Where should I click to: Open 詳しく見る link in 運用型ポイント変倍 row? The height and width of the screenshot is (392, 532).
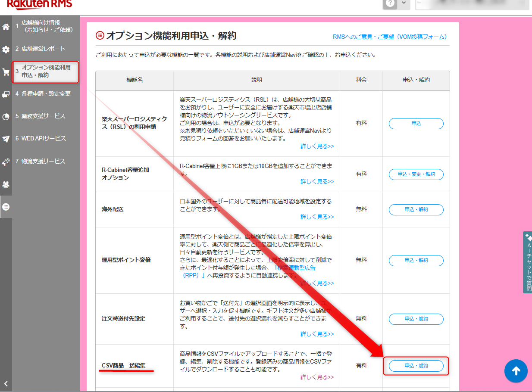pos(317,283)
